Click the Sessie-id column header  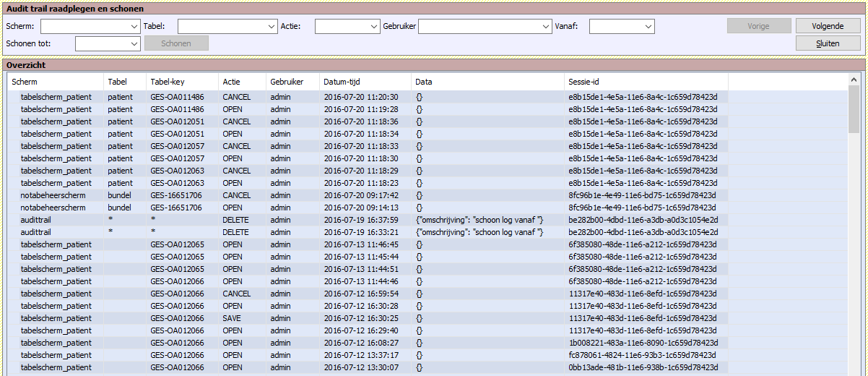tap(645, 82)
